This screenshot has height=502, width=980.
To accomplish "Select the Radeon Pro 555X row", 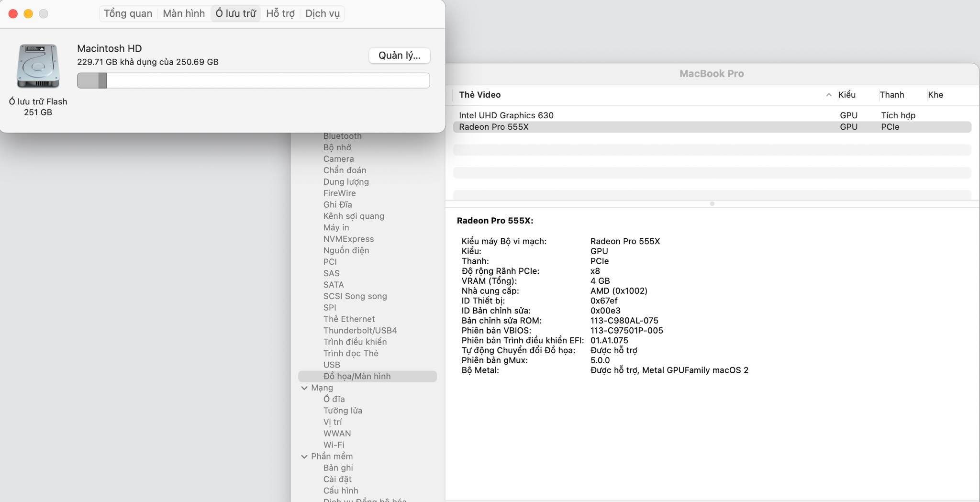I will [x=493, y=127].
